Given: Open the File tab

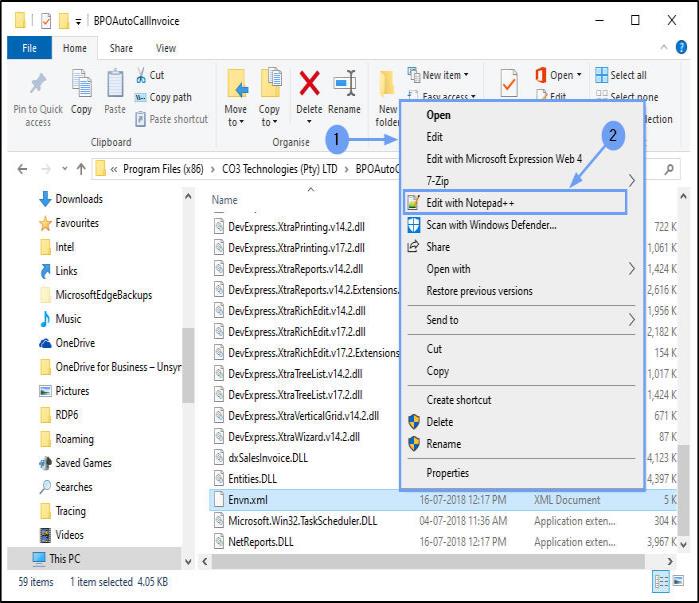Looking at the screenshot, I should [29, 48].
